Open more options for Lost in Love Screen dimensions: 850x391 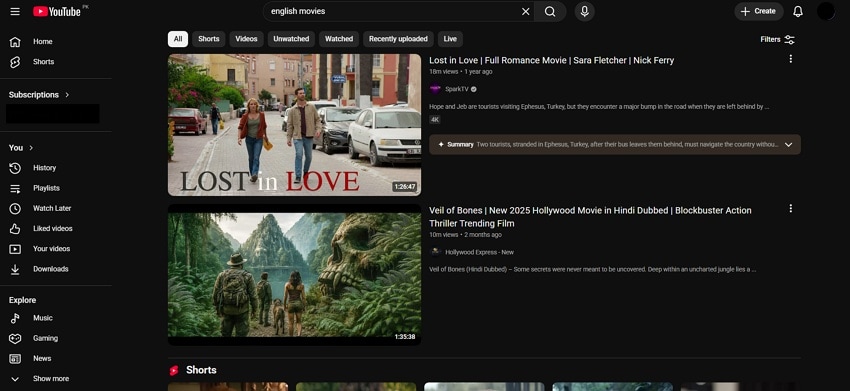pos(790,59)
